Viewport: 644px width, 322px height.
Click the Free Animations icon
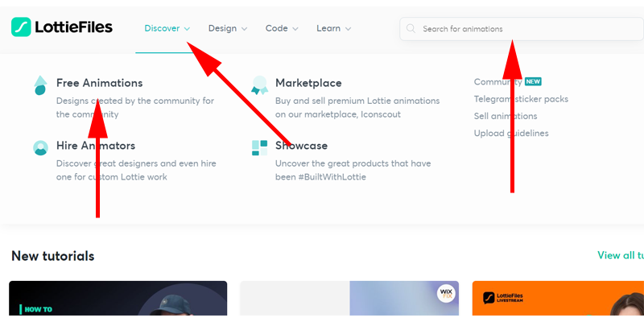coord(40,85)
